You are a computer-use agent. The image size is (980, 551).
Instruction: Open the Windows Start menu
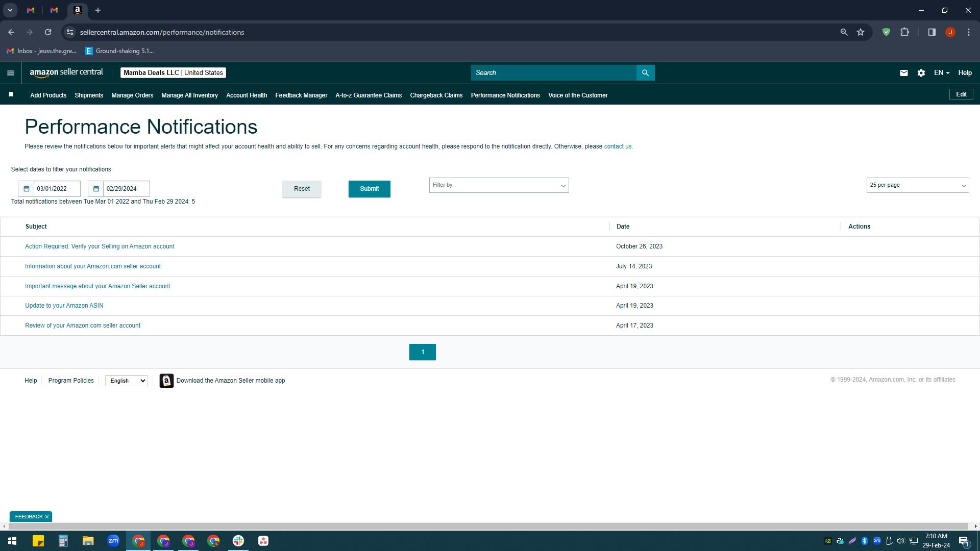(12, 541)
